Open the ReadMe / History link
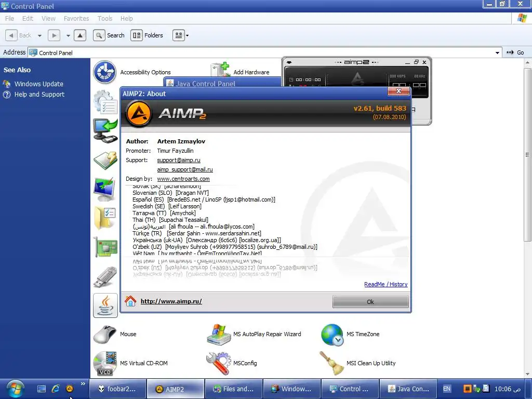The width and height of the screenshot is (532, 399). tap(386, 284)
